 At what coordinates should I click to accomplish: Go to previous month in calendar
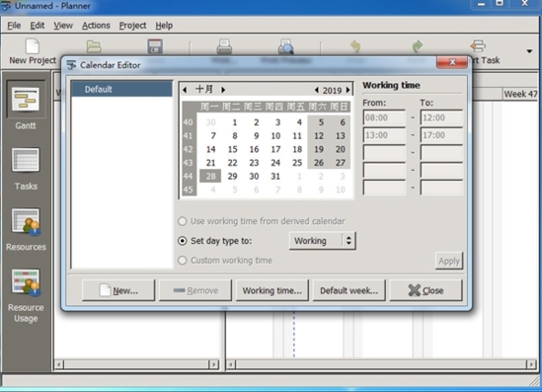tap(185, 90)
